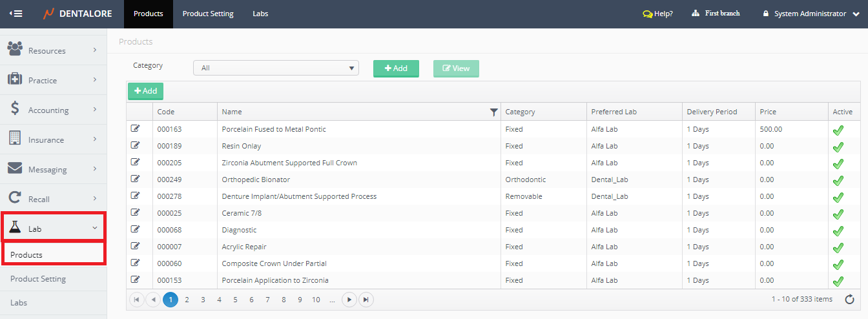868x319 pixels.
Task: Open the Name column filter icon
Action: point(494,112)
